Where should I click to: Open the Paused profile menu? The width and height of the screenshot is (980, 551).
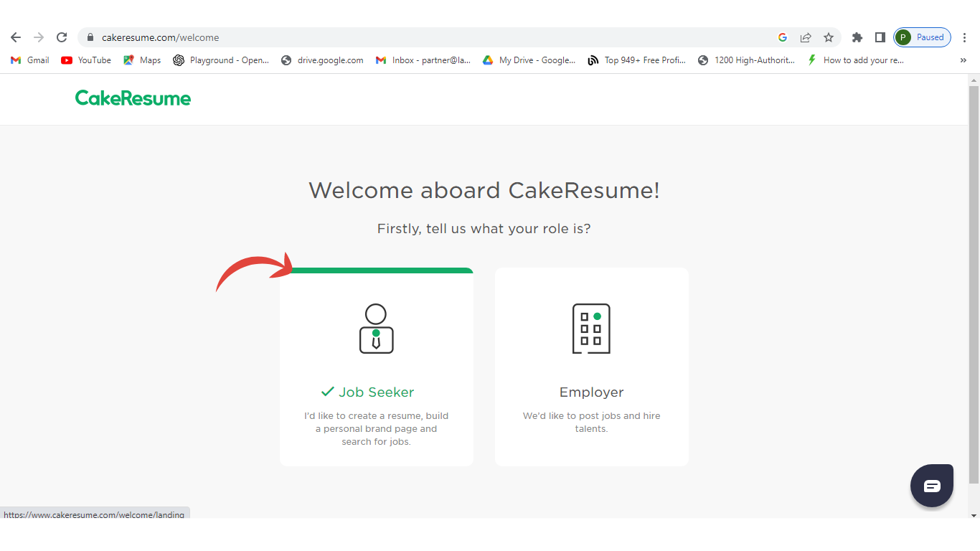(922, 37)
